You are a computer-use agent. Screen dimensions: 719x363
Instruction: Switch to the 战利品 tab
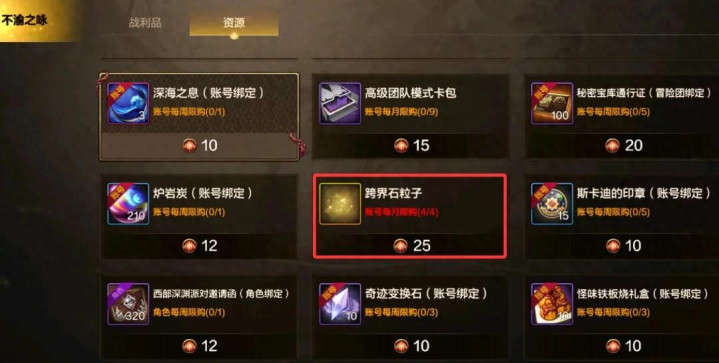click(x=145, y=22)
